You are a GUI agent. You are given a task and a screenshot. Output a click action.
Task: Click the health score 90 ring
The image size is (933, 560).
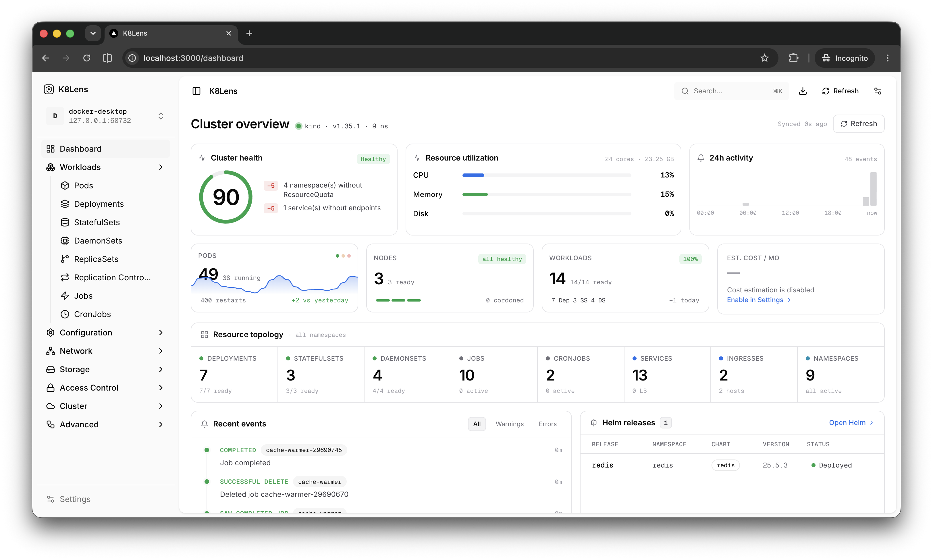click(x=225, y=197)
